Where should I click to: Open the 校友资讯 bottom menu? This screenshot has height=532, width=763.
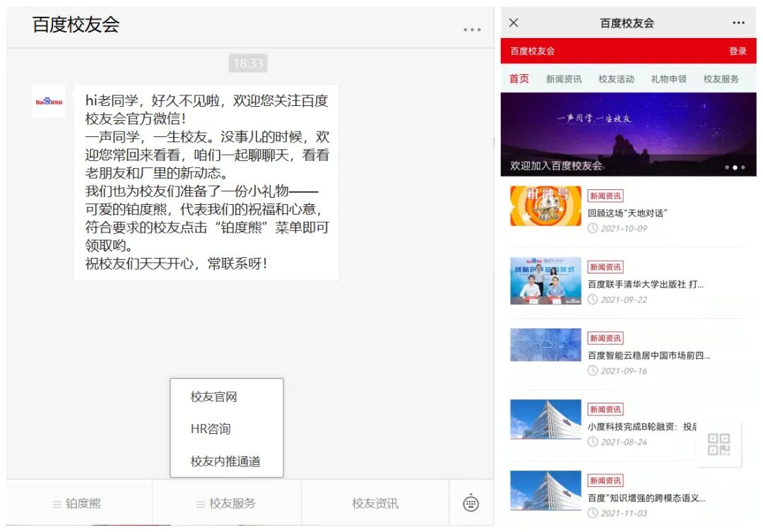pyautogui.click(x=375, y=503)
